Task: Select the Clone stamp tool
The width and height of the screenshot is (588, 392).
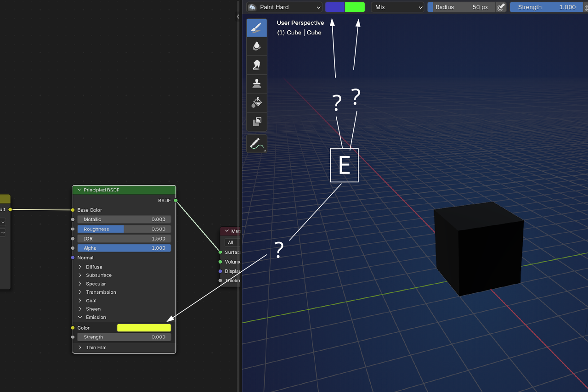Action: 257,84
